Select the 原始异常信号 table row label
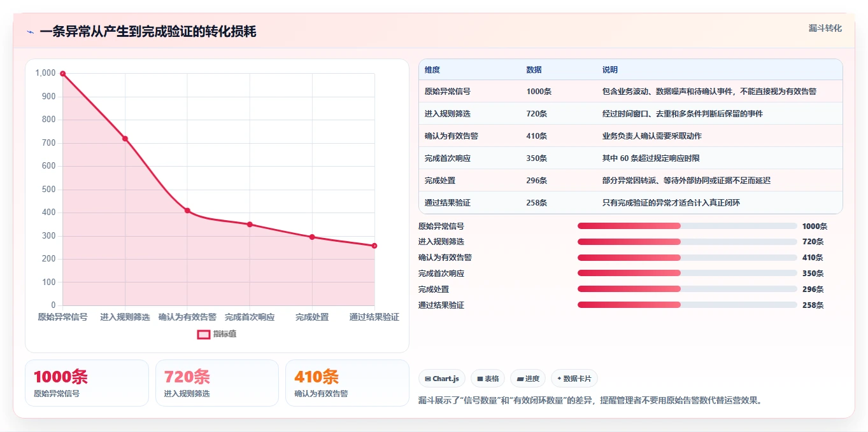 (x=448, y=92)
